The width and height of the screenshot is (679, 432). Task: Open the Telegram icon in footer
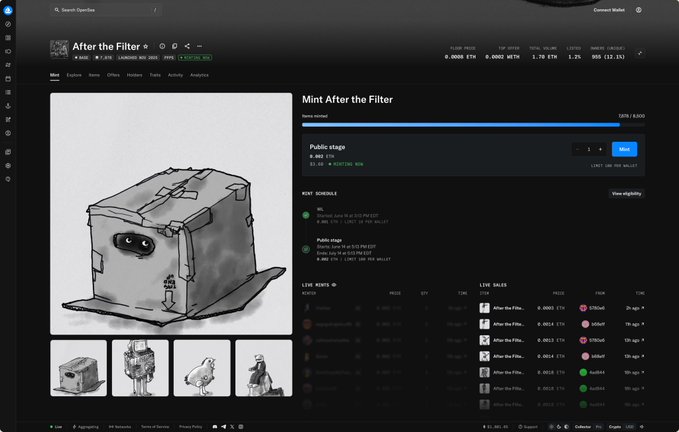coord(223,427)
